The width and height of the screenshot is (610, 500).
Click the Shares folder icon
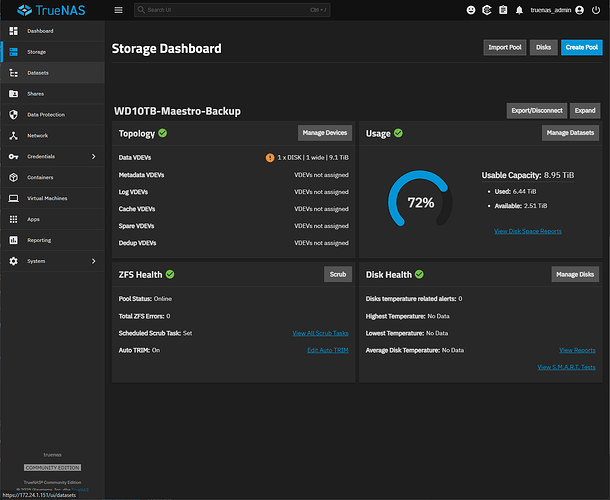coord(14,94)
